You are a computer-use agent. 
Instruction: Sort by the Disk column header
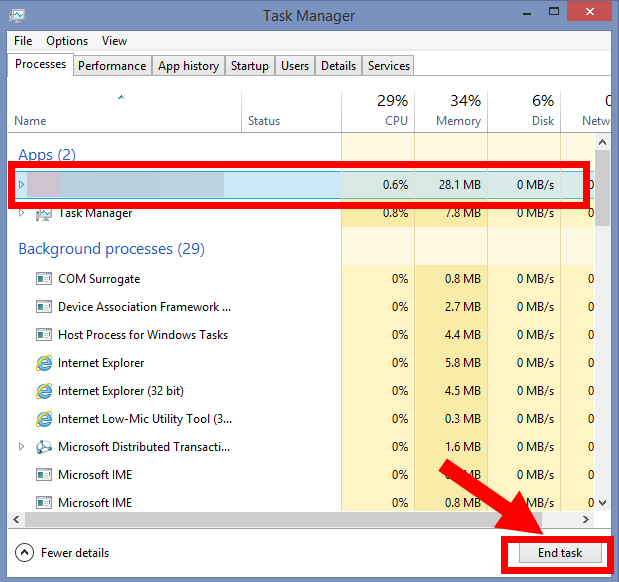[x=524, y=112]
